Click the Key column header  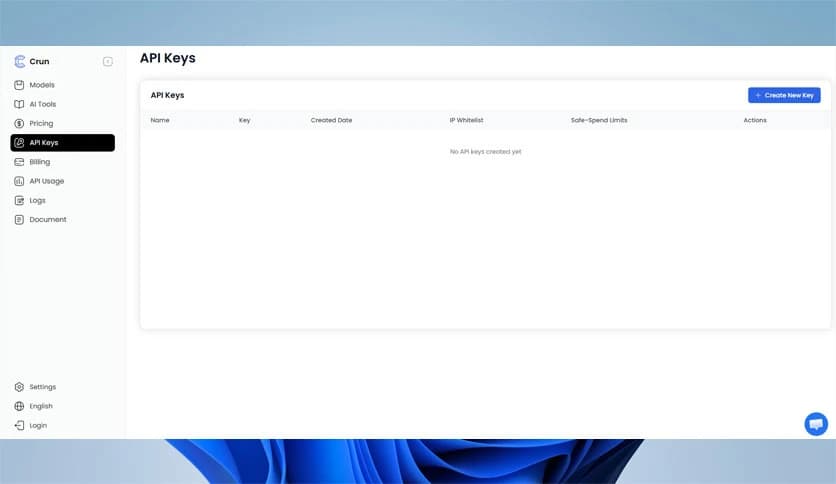tap(244, 120)
